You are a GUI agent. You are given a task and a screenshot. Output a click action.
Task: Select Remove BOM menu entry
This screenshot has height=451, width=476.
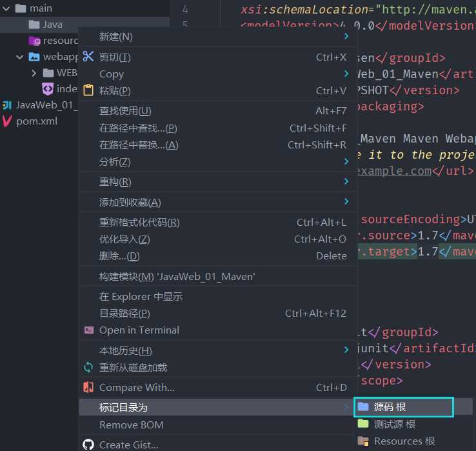131,425
